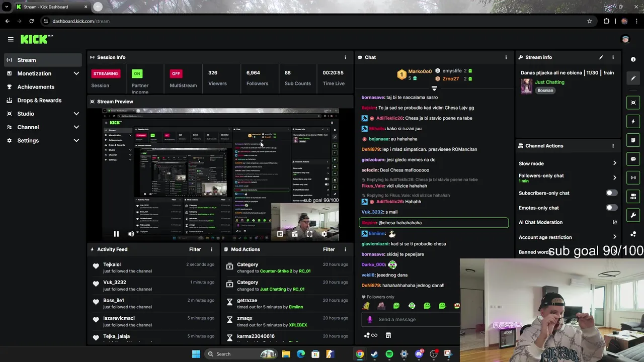644x362 pixels.
Task: Open the AI Chat Moderation external link
Action: (x=614, y=222)
